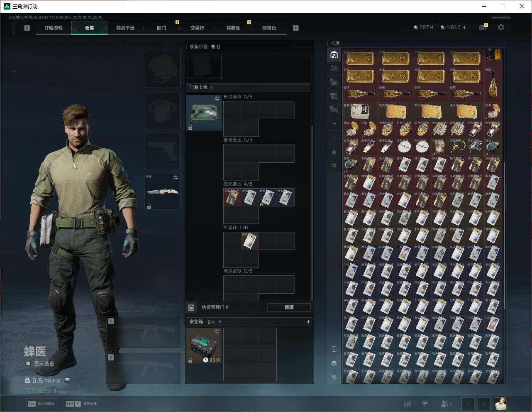Open second warehouse page icon in sidebar
Screen dimensions: 532x412
(x=334, y=68)
